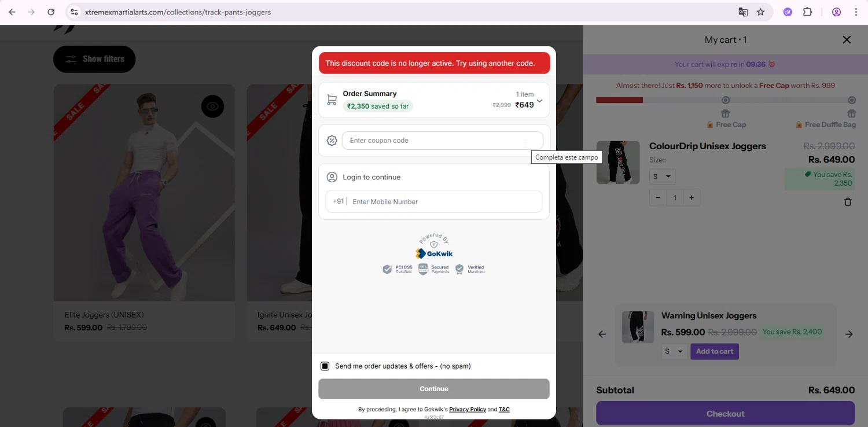The width and height of the screenshot is (868, 427).
Task: Add Warning Unisex Joggers to cart
Action: click(x=715, y=351)
